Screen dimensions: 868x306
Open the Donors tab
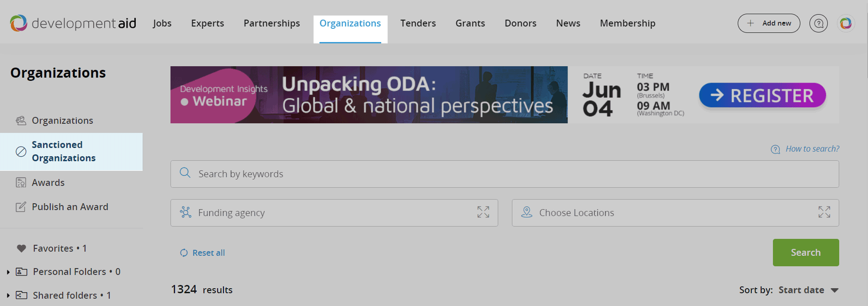tap(521, 23)
